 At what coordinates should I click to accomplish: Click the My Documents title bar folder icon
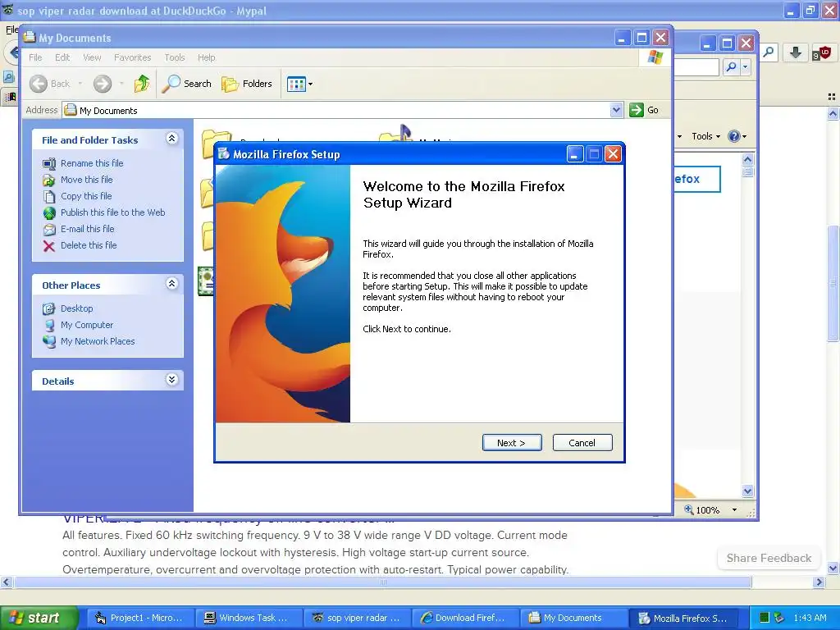coord(30,38)
